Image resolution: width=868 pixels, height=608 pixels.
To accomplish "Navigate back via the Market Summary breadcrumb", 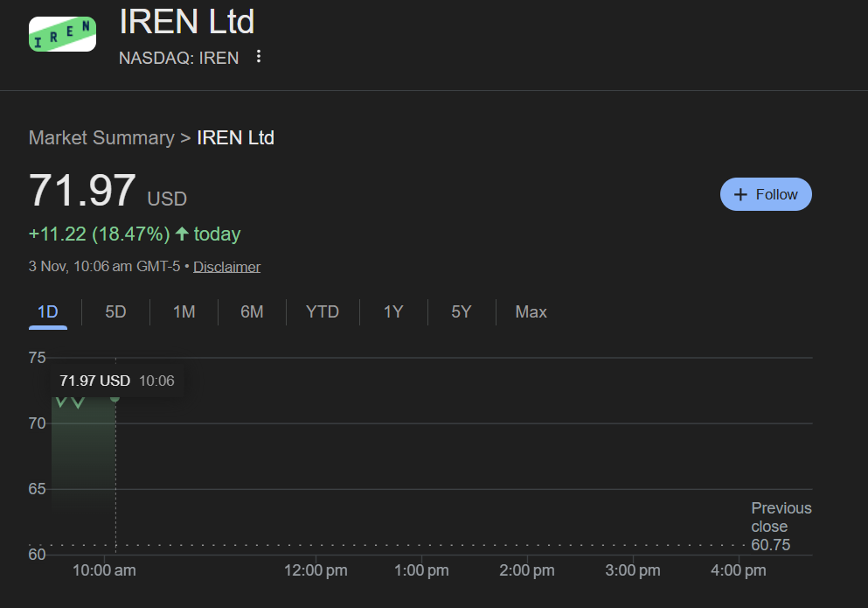I will (101, 137).
